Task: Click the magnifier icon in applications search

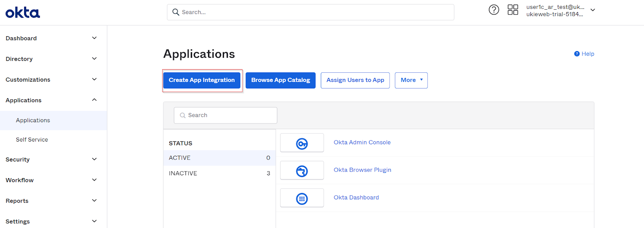Action: [x=183, y=115]
